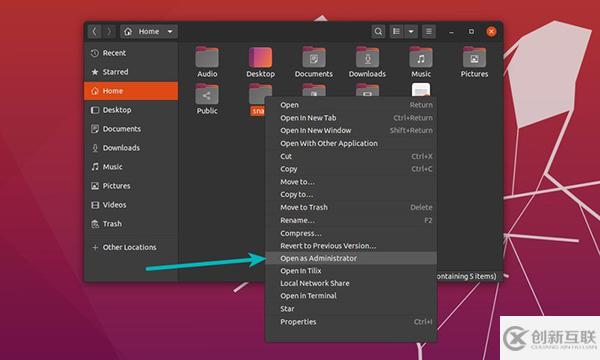This screenshot has height=360, width=600.
Task: Choose Open With Other Application
Action: (x=351, y=143)
